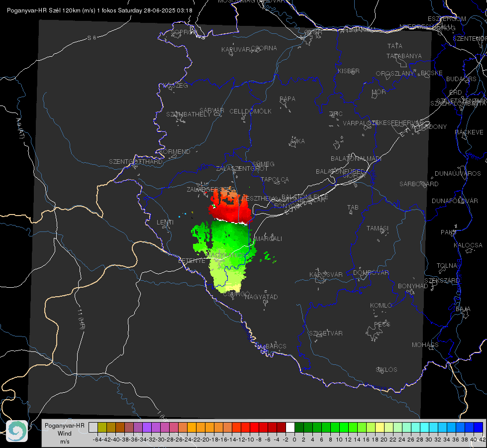This screenshot has width=487, height=448.
Task: Select the cyan swatch between 28 and 30
Action: pos(425,427)
